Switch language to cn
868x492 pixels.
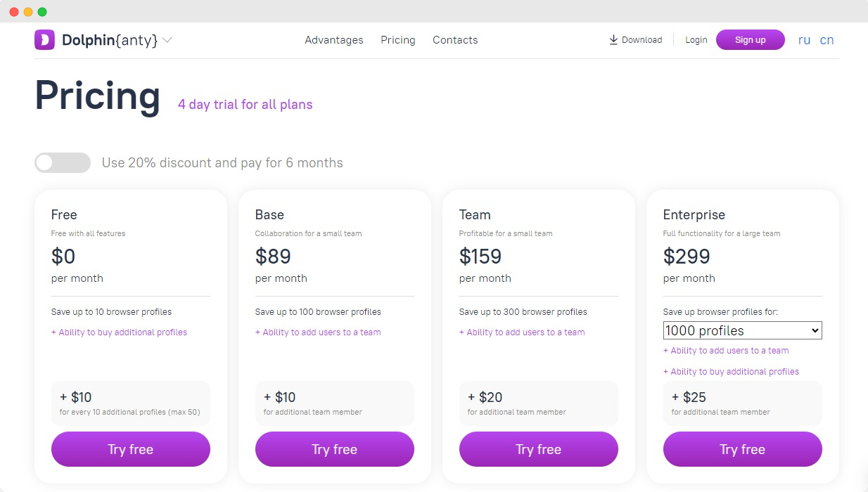pos(827,40)
